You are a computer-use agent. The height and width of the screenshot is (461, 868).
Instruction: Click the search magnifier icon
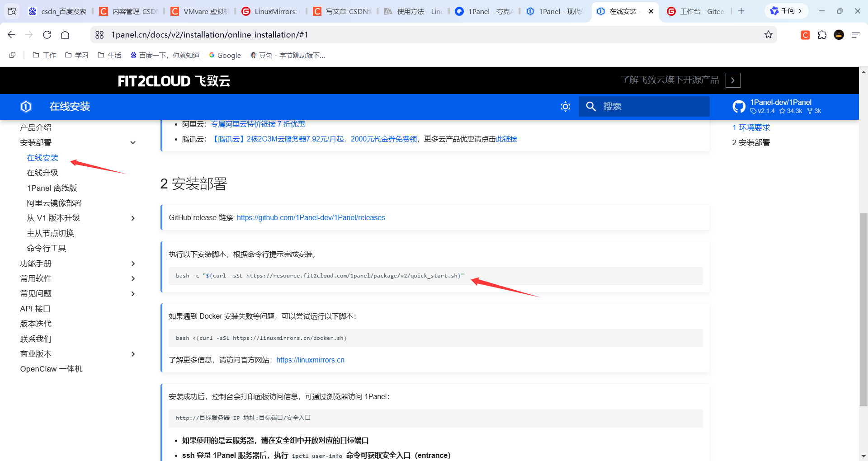(x=590, y=107)
